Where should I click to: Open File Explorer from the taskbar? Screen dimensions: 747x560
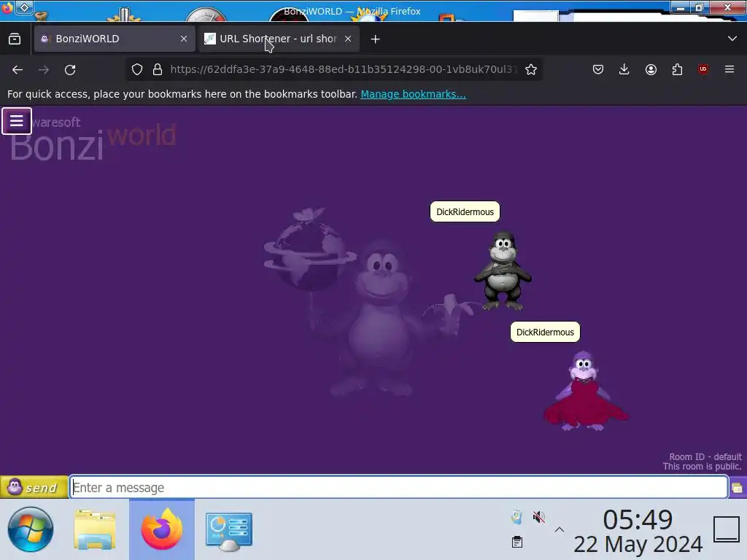pyautogui.click(x=95, y=530)
